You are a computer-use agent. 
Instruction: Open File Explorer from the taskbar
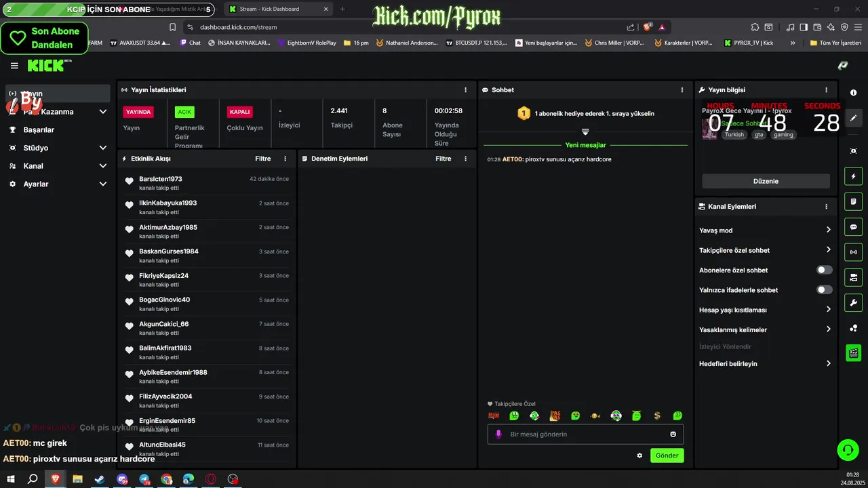pyautogui.click(x=77, y=479)
